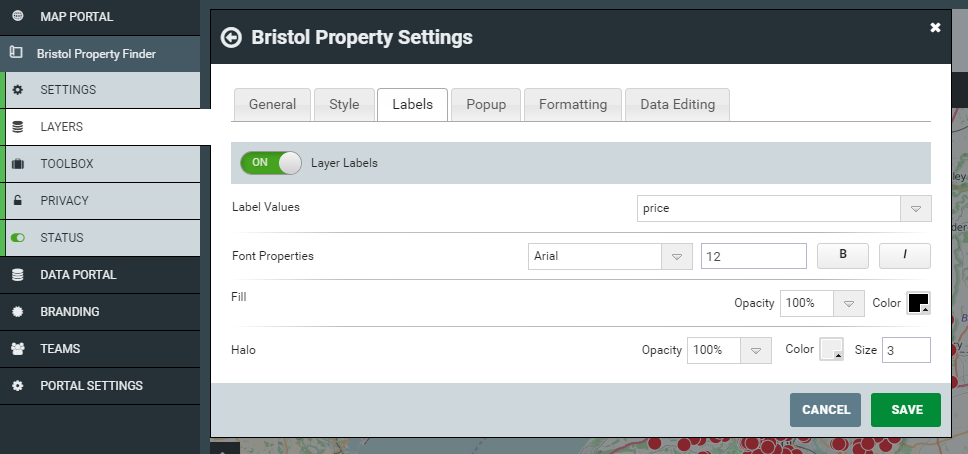
Task: Click the Data Portal database icon
Action: tap(18, 274)
